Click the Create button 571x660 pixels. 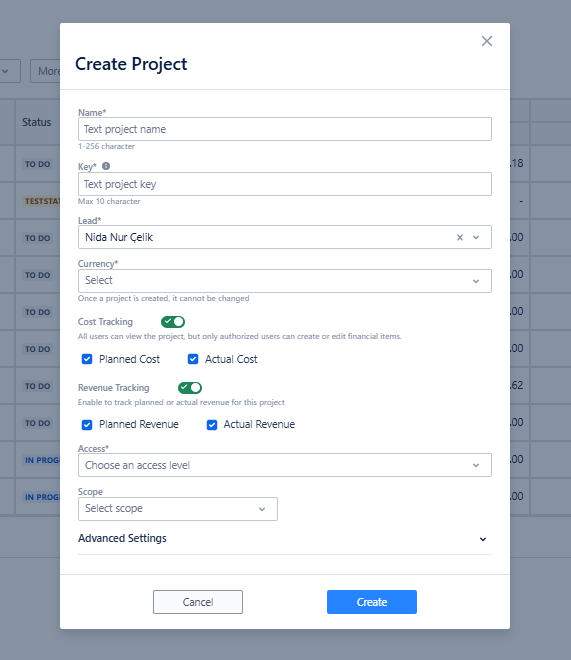pos(372,602)
